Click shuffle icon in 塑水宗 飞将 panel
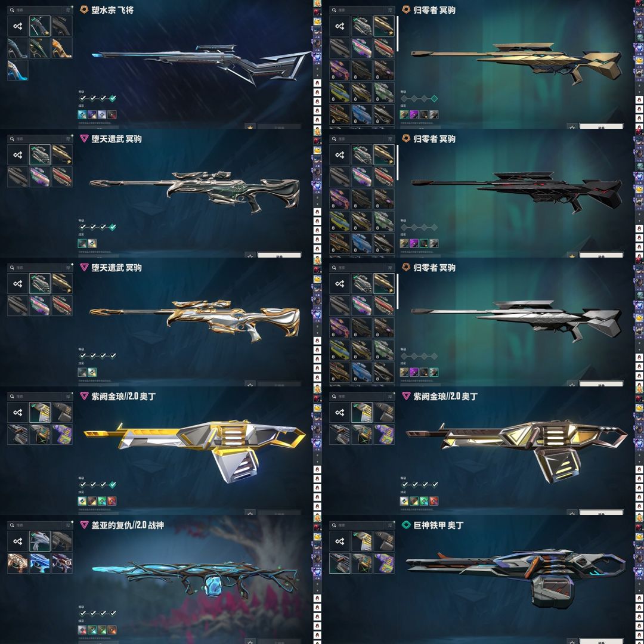This screenshot has height=644, width=644. 18,26
